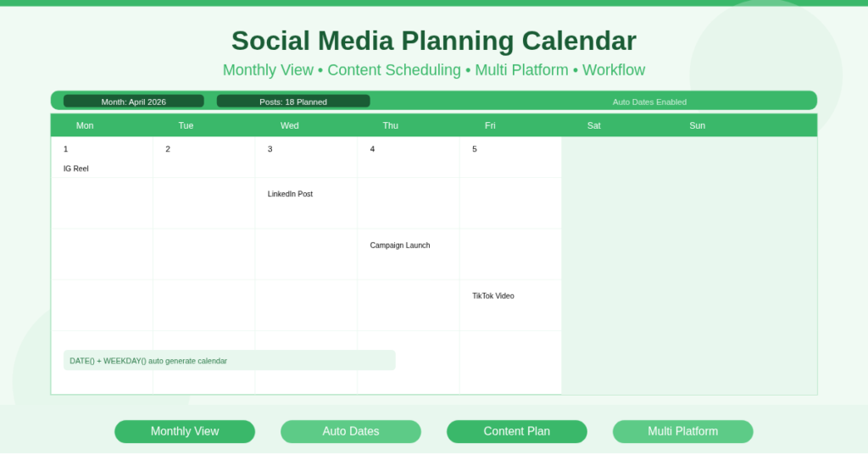Select the Sun column header
The height and width of the screenshot is (454, 868).
(x=697, y=125)
